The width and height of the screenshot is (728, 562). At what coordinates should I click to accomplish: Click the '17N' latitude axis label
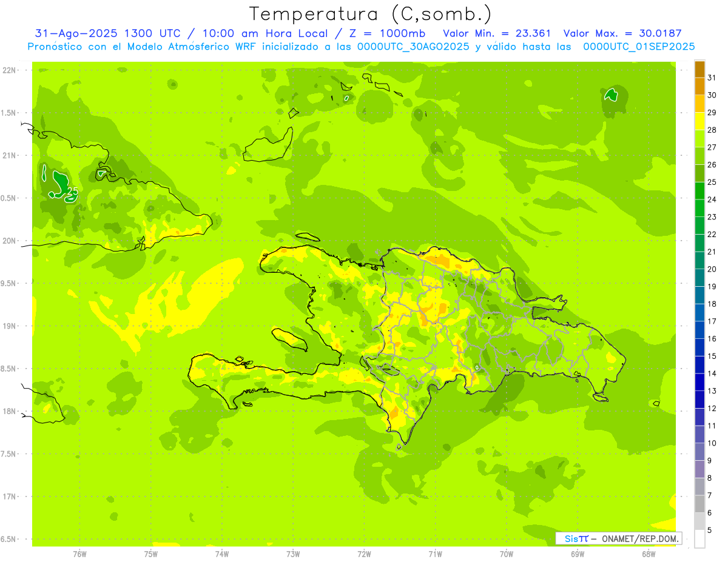(x=8, y=497)
